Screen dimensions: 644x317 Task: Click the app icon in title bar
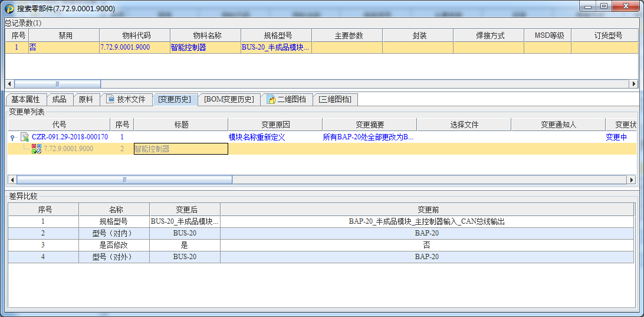(9, 8)
